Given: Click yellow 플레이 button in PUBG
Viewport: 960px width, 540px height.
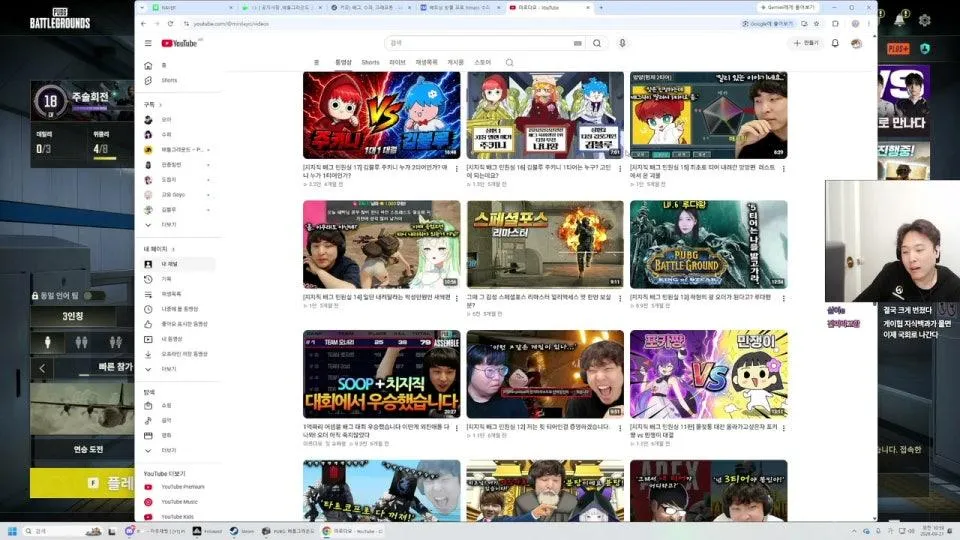Looking at the screenshot, I should point(82,483).
